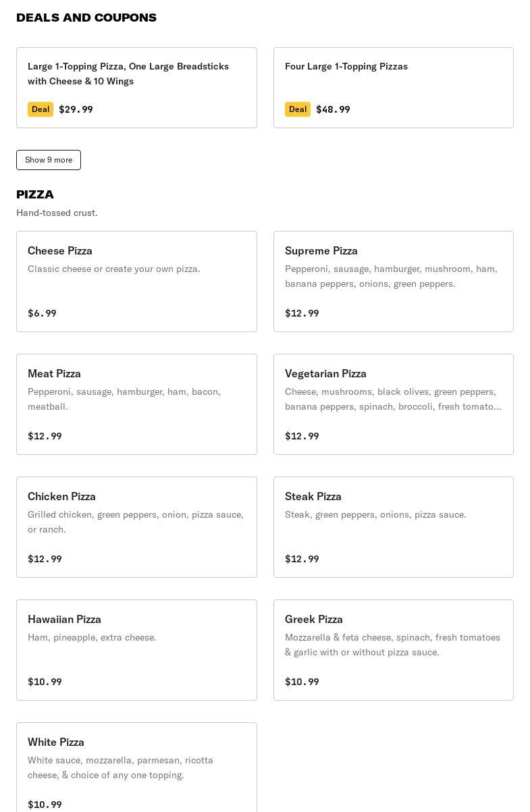Click the yellow Deal badge priced $48.99
Viewport: 530px width, 812px height.
[298, 109]
